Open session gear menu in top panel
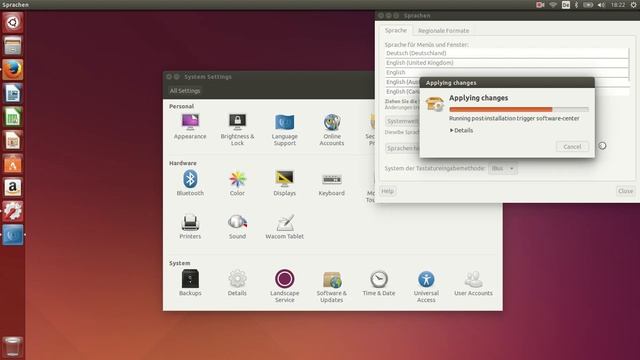This screenshot has height=360, width=640. tap(633, 5)
